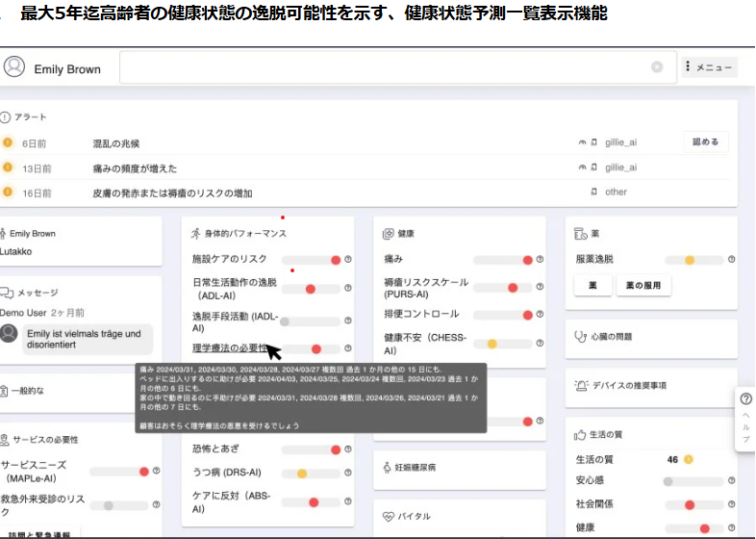Select the 混乱の兆候 alert row
Screen dimensions: 756x539
(366, 142)
